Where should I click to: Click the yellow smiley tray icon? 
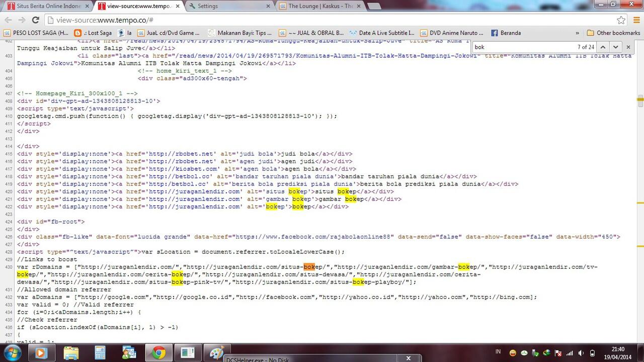click(513, 353)
